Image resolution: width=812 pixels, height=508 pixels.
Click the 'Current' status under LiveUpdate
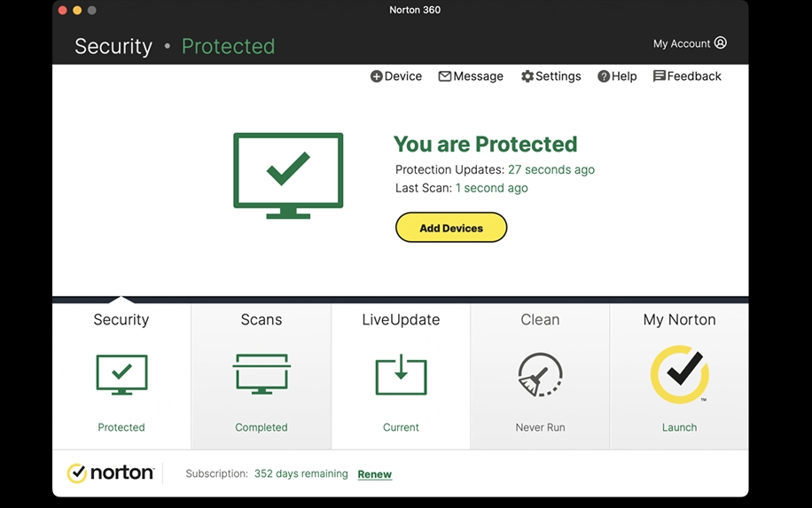point(401,427)
